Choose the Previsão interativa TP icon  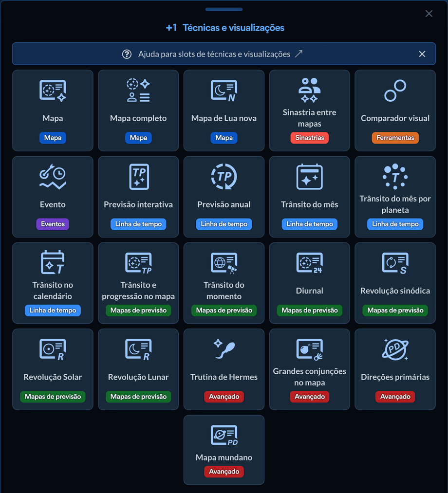coord(139,177)
